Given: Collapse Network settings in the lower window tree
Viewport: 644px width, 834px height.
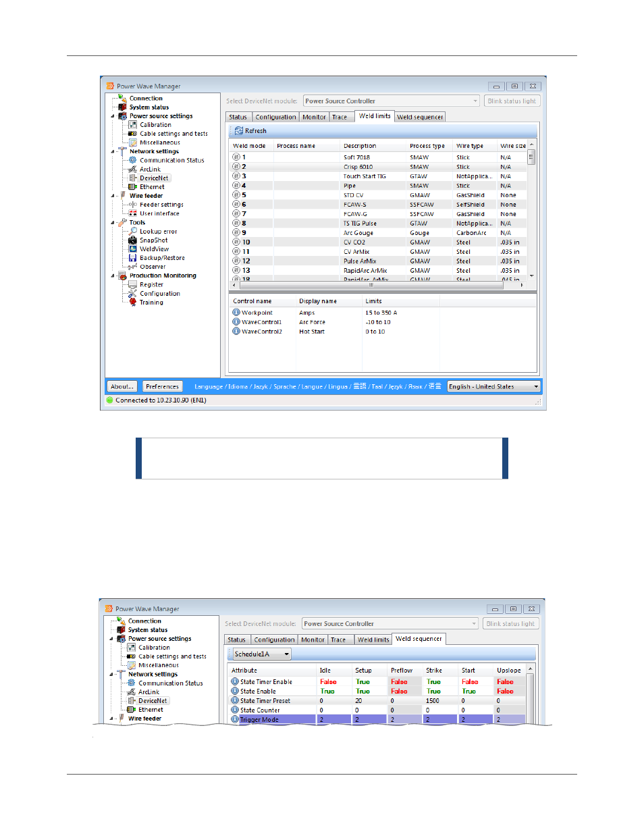Looking at the screenshot, I should (x=111, y=674).
